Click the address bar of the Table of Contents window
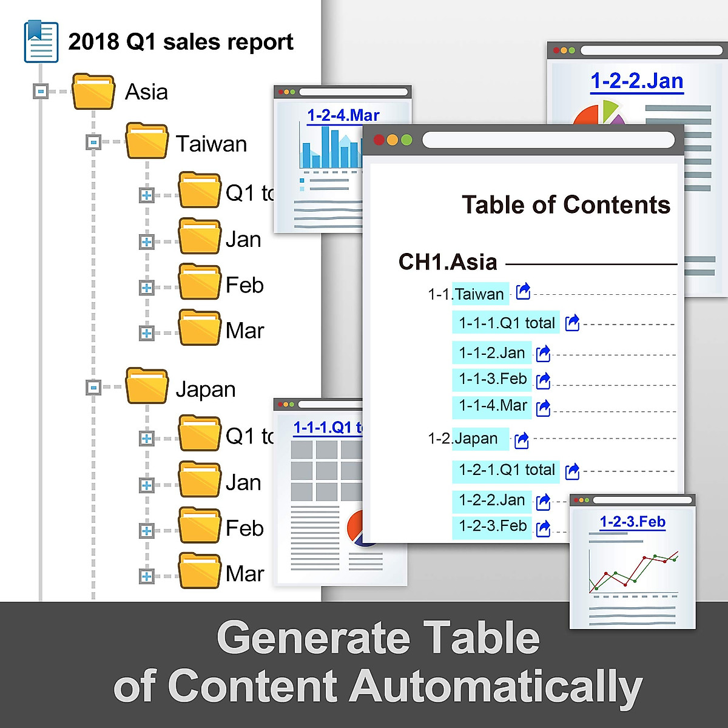Screen dimensions: 728x728 548,140
